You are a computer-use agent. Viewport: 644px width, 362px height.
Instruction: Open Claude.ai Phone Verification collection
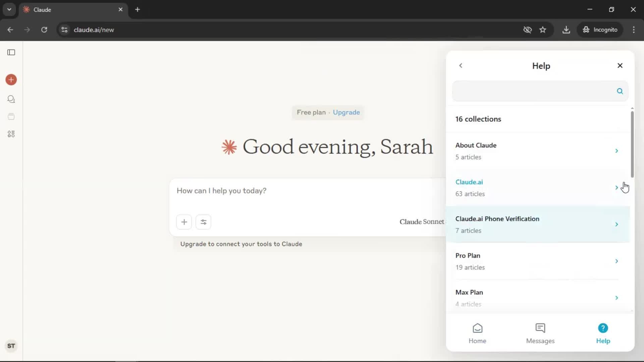[538, 224]
